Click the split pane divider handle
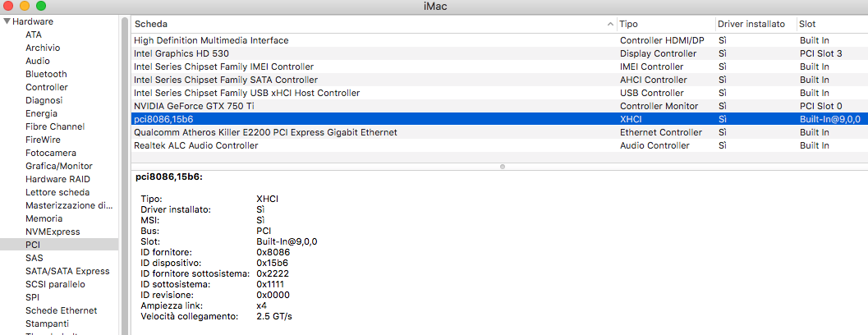Viewport: 868px width, 335px height. point(502,166)
